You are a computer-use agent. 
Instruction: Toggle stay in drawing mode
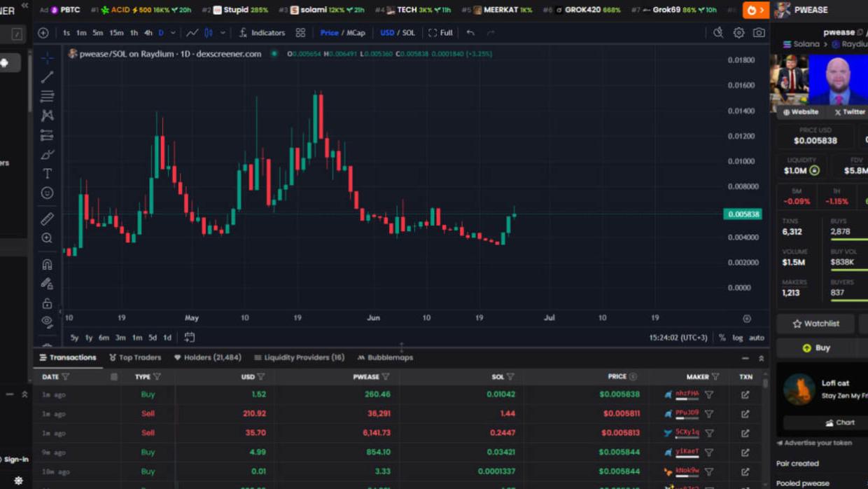47,284
